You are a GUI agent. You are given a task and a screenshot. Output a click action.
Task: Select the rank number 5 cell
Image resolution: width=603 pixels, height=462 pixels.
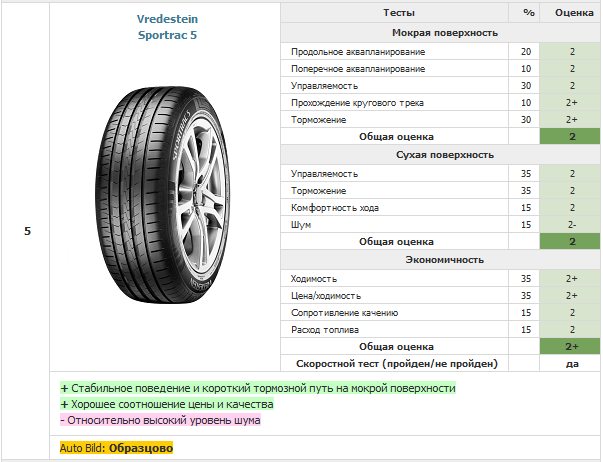tap(27, 231)
